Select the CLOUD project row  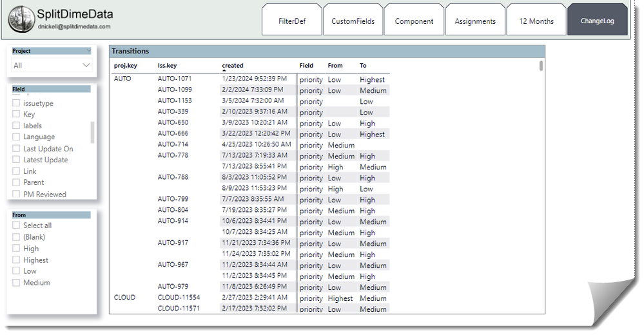pyautogui.click(x=124, y=297)
